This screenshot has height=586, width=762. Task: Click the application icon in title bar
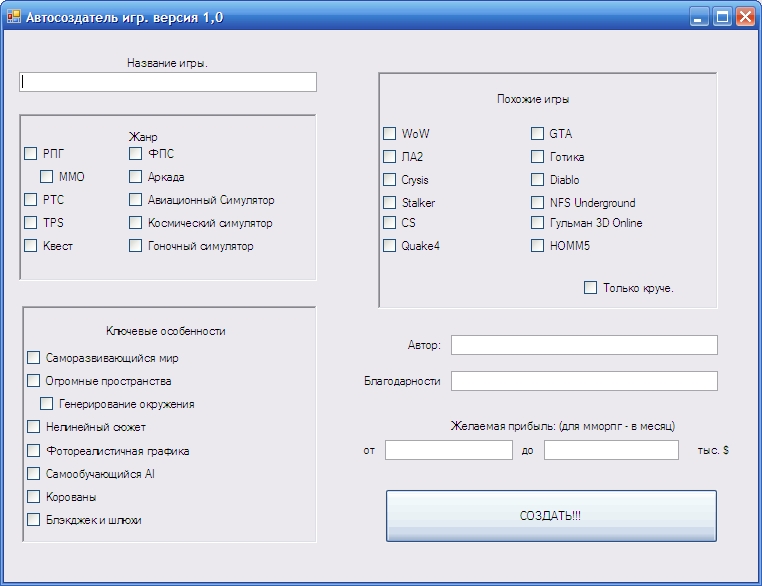point(13,16)
